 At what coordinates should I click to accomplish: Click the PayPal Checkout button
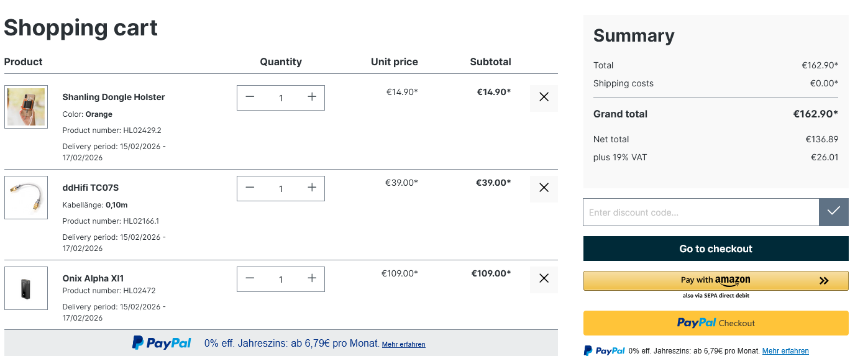(x=716, y=323)
